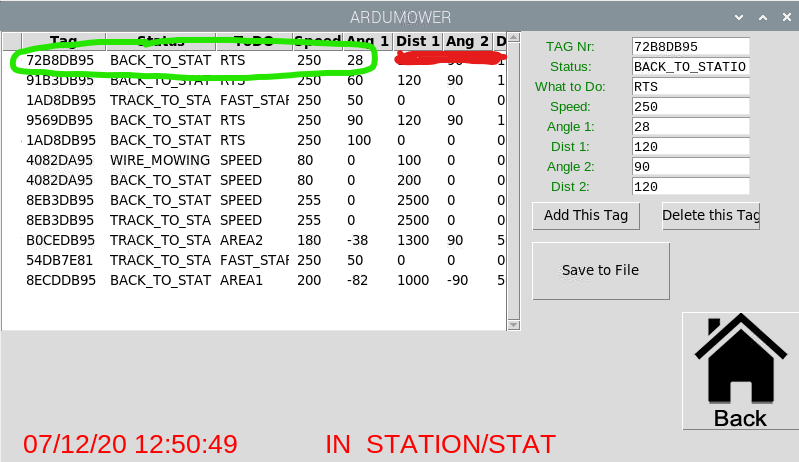Click the AREA1 cell

[241, 281]
